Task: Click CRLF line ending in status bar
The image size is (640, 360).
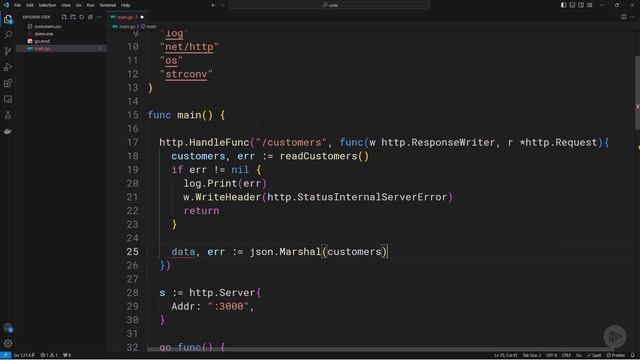Action: [x=566, y=355]
